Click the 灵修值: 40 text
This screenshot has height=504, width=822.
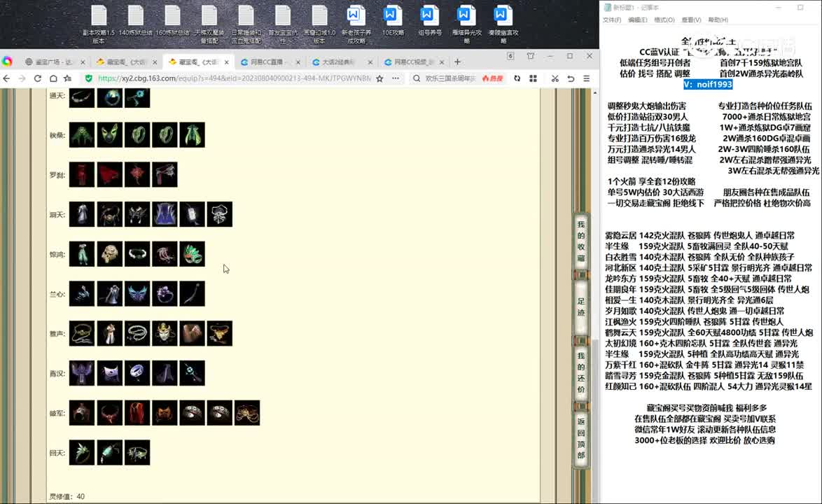click(67, 497)
